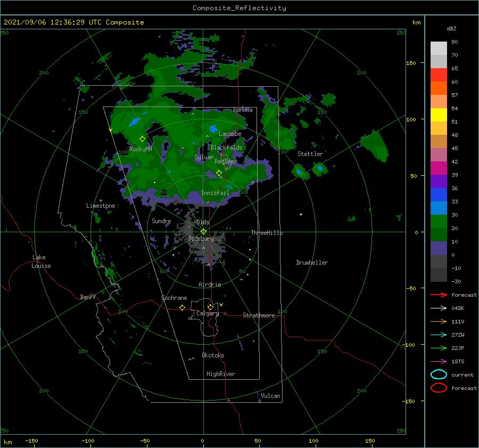Image resolution: width=479 pixels, height=448 pixels.
Task: Click the Vulcan town label
Action: (270, 396)
